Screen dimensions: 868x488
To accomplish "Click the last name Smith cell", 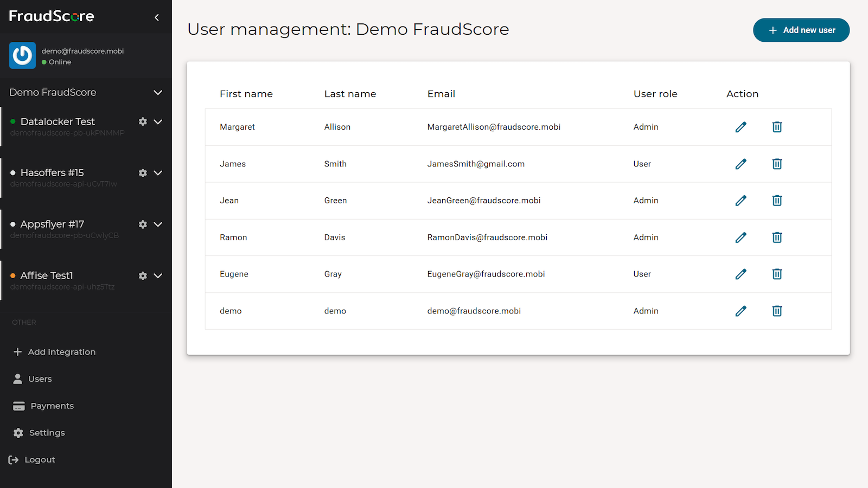I will pos(335,164).
